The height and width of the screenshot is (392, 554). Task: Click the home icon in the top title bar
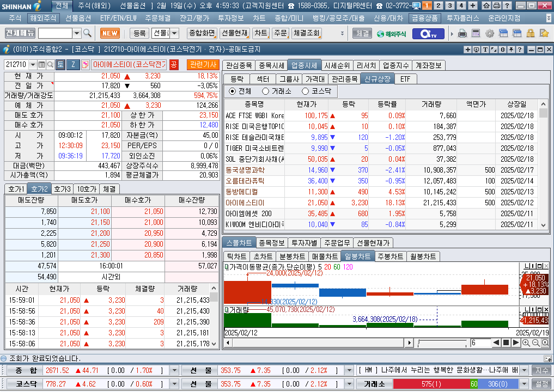(486, 5)
